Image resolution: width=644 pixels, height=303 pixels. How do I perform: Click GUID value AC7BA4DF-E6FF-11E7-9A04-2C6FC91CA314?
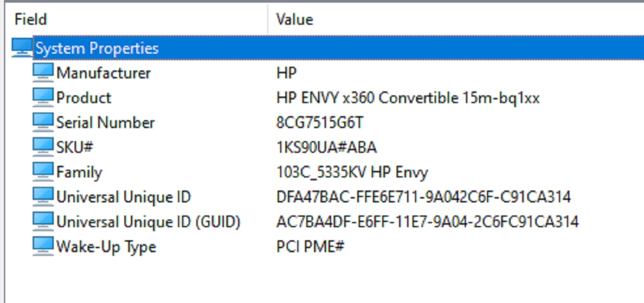coord(428,222)
